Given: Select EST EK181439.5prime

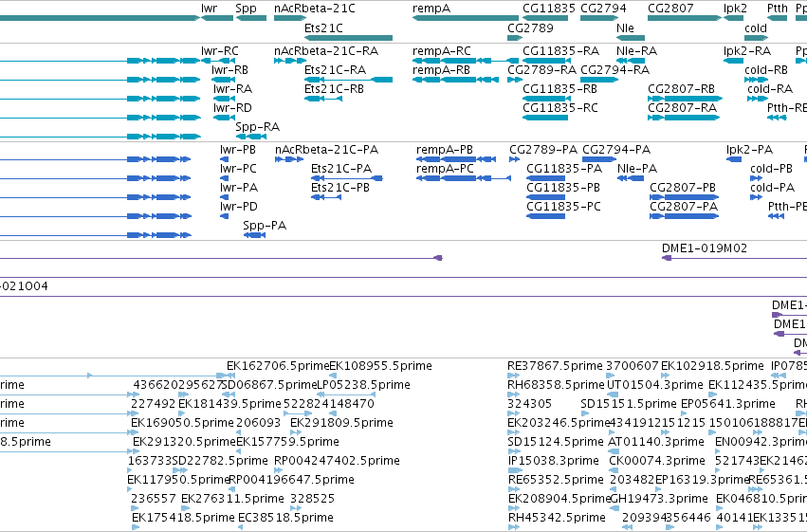Looking at the screenshot, I should point(229,403).
